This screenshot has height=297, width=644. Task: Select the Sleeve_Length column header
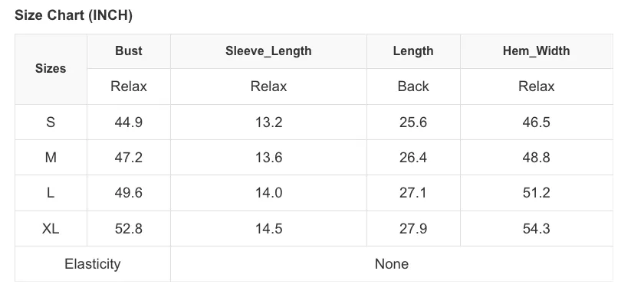[268, 51]
